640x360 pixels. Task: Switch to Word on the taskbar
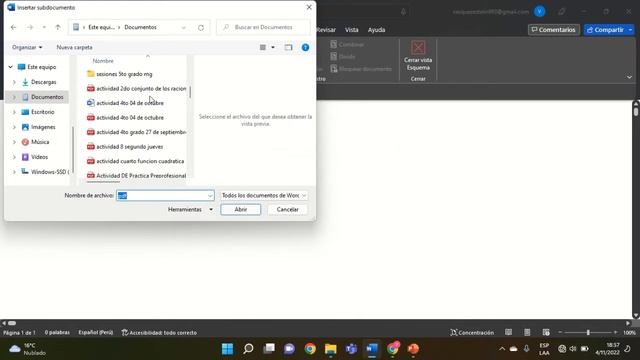(372, 349)
